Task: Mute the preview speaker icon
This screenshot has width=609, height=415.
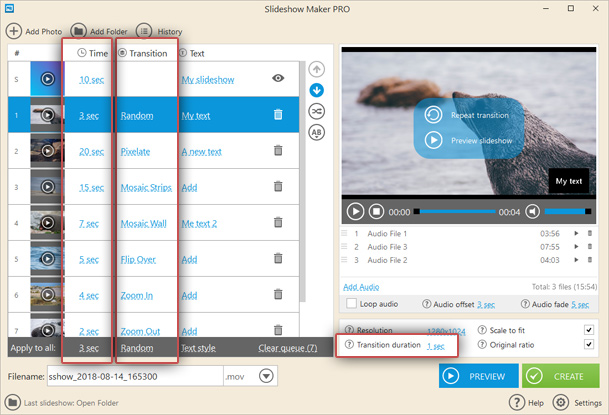Action: 532,212
